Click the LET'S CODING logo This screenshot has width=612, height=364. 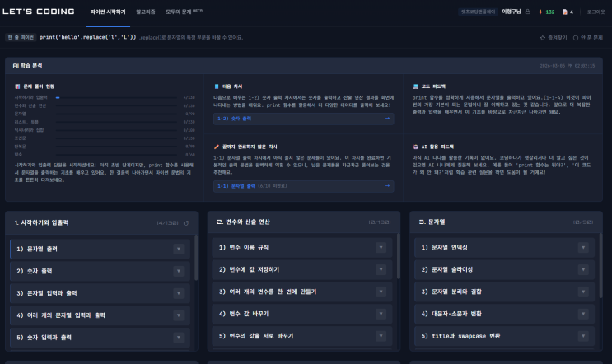(38, 12)
